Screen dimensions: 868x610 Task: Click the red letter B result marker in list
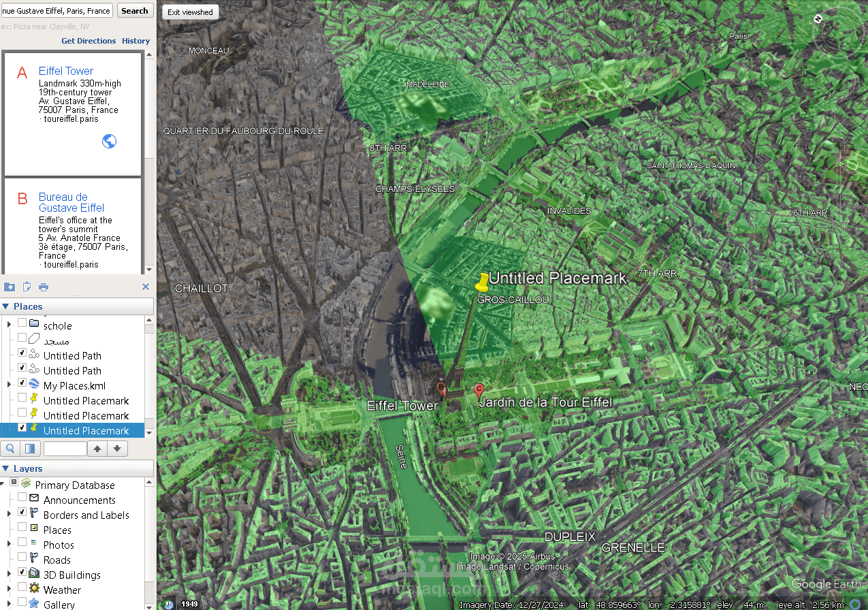(22, 199)
